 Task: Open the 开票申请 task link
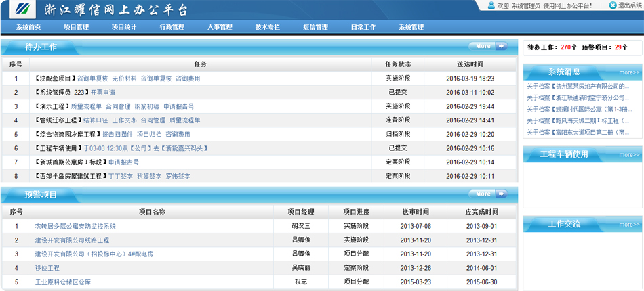[x=103, y=92]
